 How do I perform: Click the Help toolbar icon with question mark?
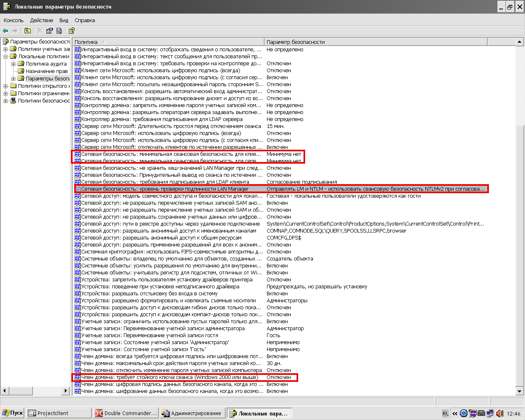click(x=72, y=31)
